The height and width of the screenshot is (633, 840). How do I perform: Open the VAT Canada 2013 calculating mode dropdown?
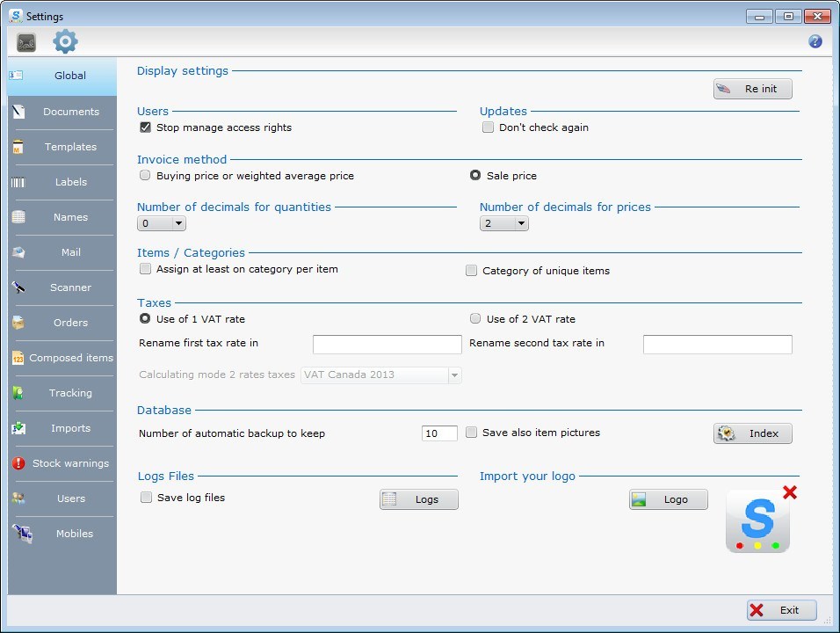[455, 375]
